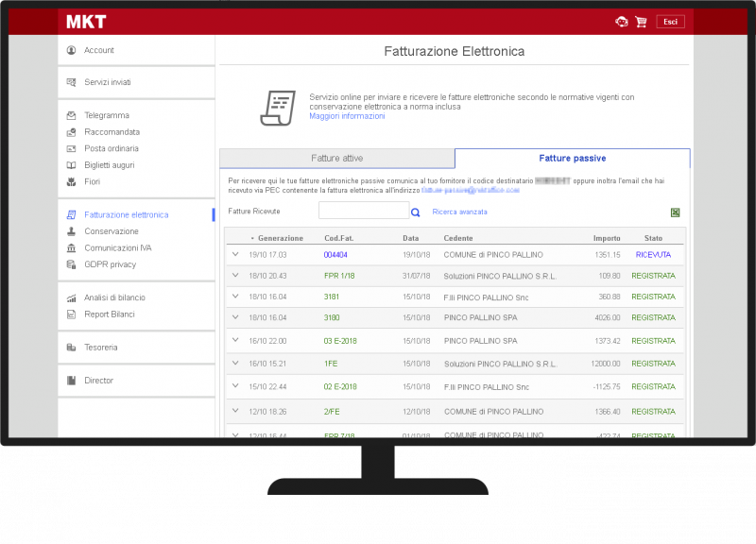Click Ricerca avanzata
The height and width of the screenshot is (544, 756).
tap(459, 212)
